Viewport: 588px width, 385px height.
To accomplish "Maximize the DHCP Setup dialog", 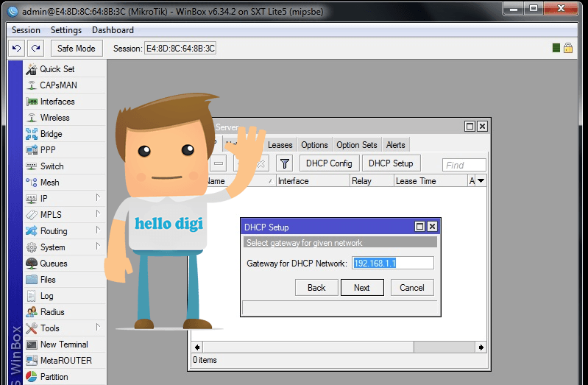I will point(420,226).
